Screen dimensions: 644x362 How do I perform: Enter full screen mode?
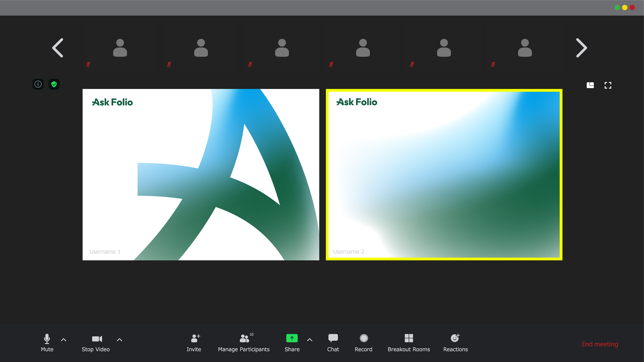pos(608,85)
